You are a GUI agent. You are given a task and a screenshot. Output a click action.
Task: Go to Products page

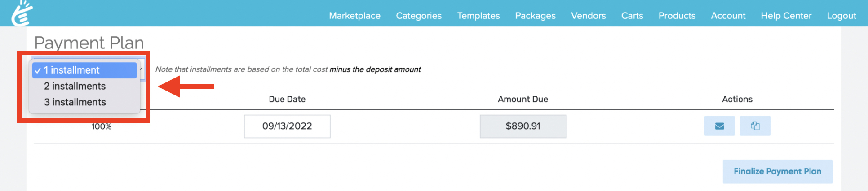pos(677,16)
